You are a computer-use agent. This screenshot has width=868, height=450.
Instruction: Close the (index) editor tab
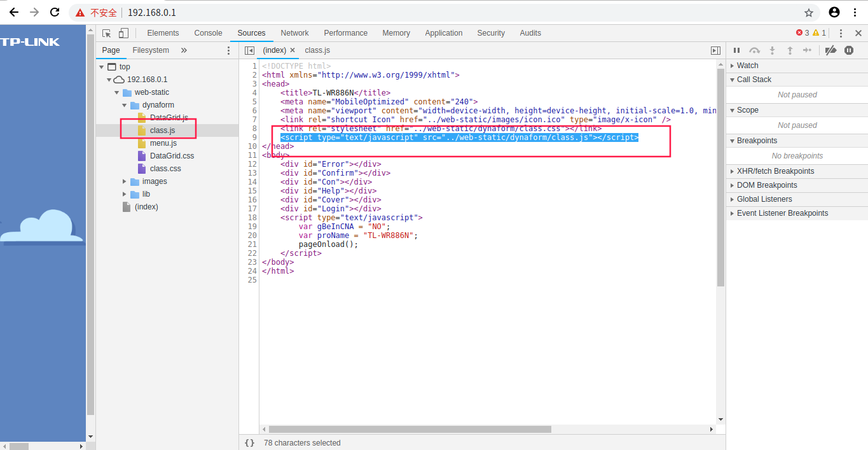pos(293,50)
